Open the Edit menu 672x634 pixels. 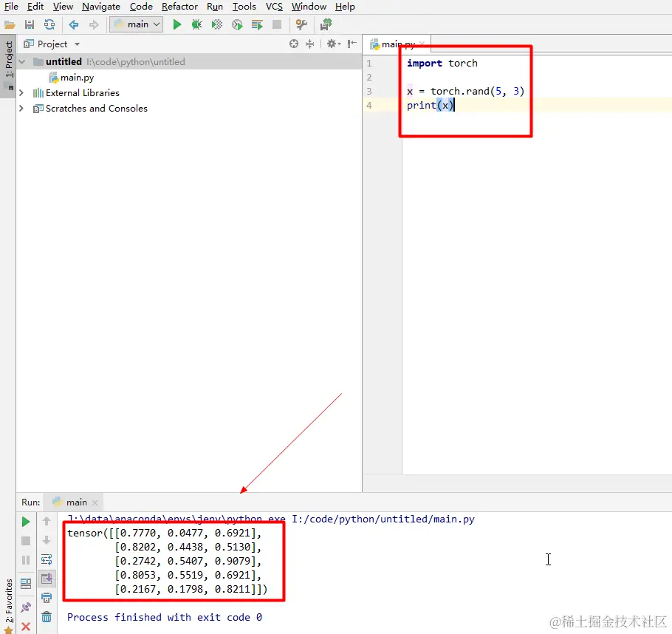pos(35,7)
